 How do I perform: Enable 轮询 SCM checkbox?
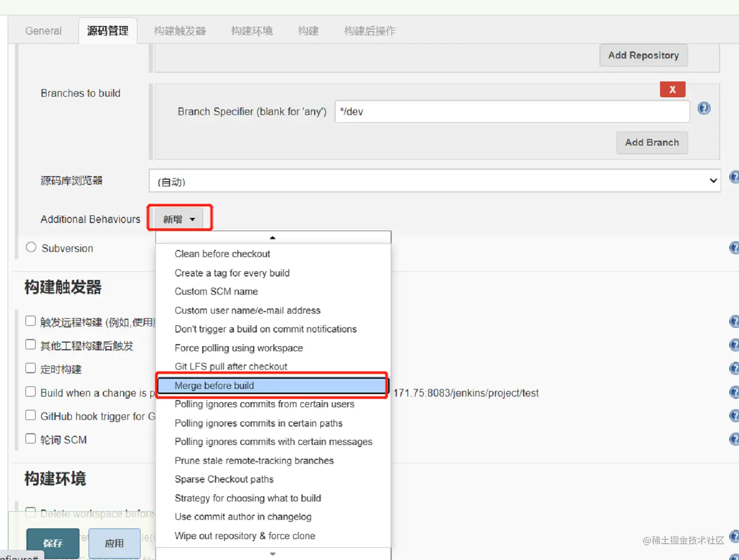[x=31, y=439]
